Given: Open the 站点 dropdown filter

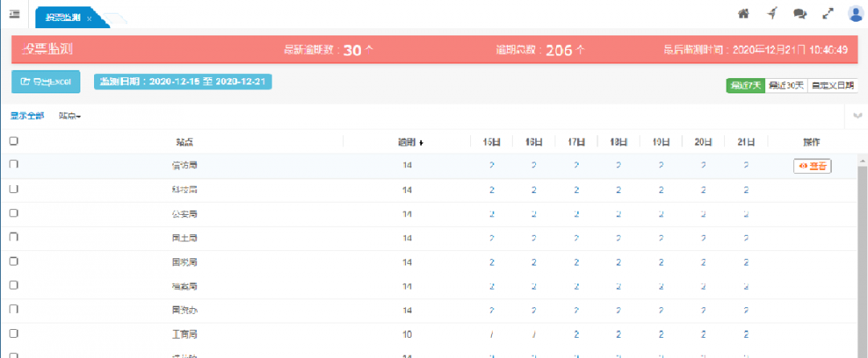Looking at the screenshot, I should coord(70,117).
